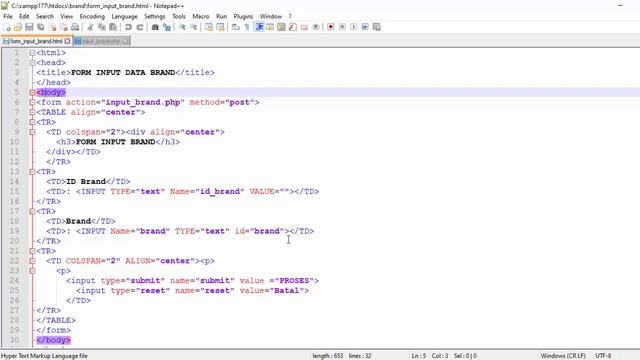Click the text FORM INPUT DATA BRAND
This screenshot has width=640, height=360.
(x=123, y=73)
